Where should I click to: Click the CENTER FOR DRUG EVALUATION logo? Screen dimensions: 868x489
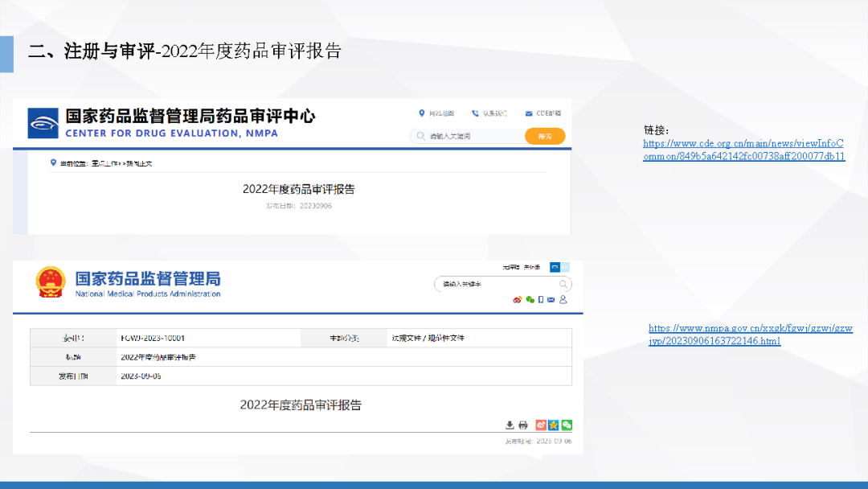pyautogui.click(x=43, y=123)
